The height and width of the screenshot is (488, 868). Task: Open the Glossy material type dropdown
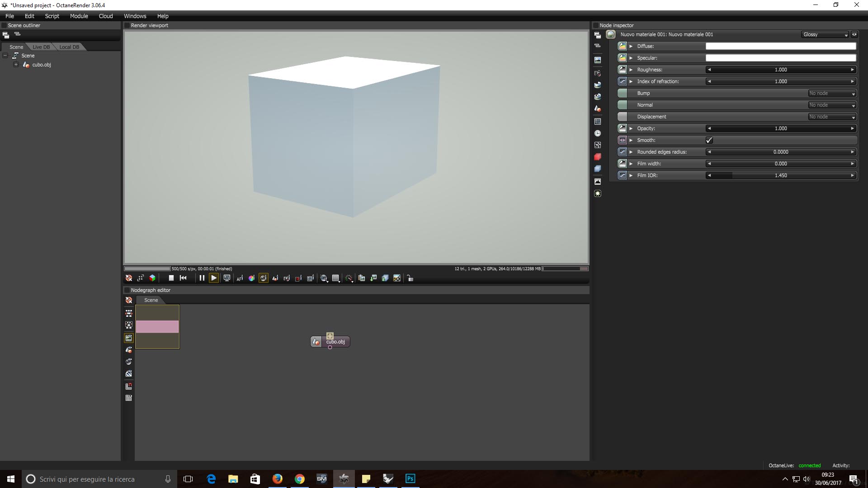(825, 35)
